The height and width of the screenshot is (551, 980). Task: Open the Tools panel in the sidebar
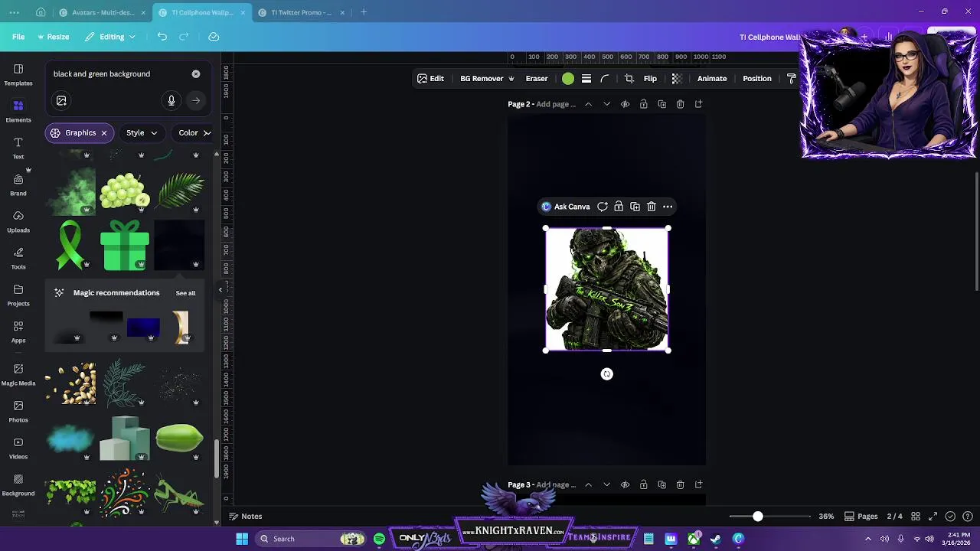pyautogui.click(x=18, y=258)
